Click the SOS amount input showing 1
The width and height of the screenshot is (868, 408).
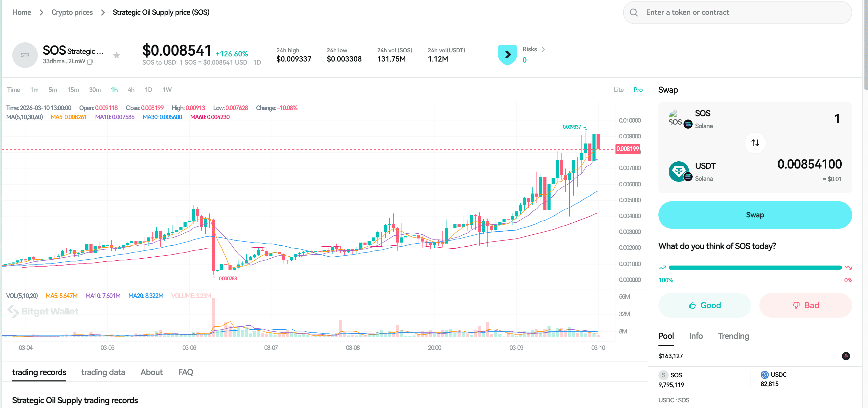tap(837, 118)
